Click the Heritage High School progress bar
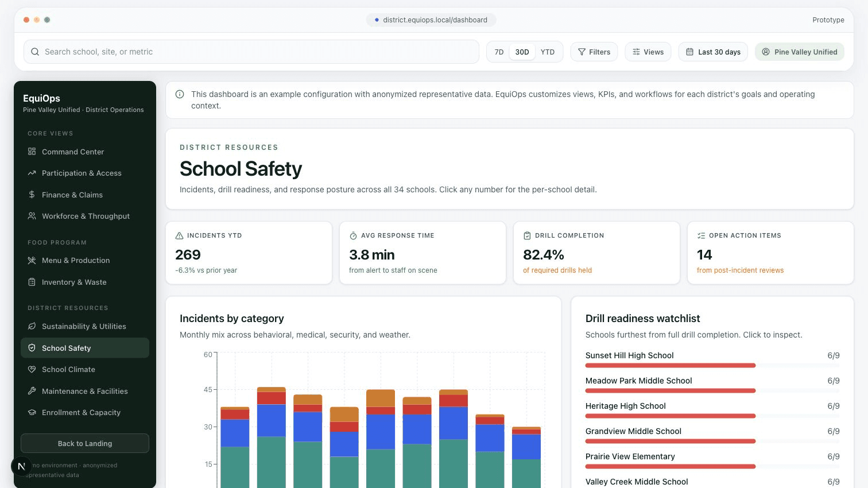This screenshot has width=868, height=488. click(x=712, y=416)
